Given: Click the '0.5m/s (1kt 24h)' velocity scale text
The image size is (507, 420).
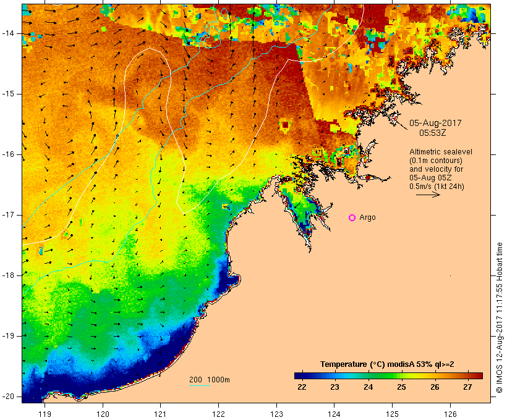Looking at the screenshot, I should (437, 187).
